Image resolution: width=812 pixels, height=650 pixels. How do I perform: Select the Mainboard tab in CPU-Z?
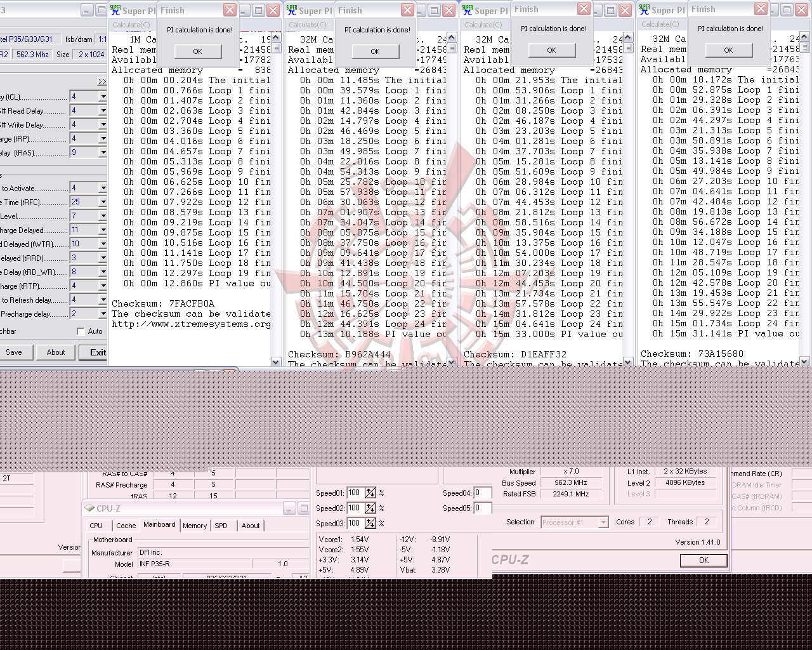click(159, 524)
